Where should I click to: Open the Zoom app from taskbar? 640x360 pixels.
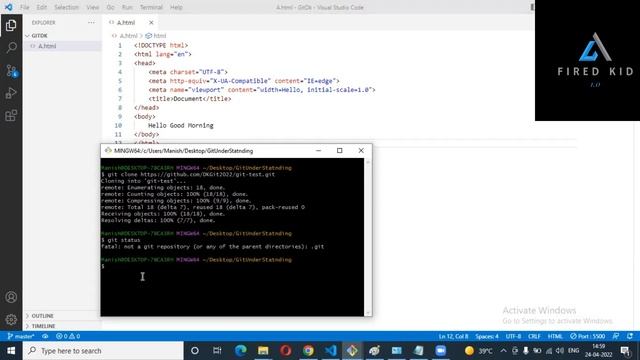tap(440, 351)
